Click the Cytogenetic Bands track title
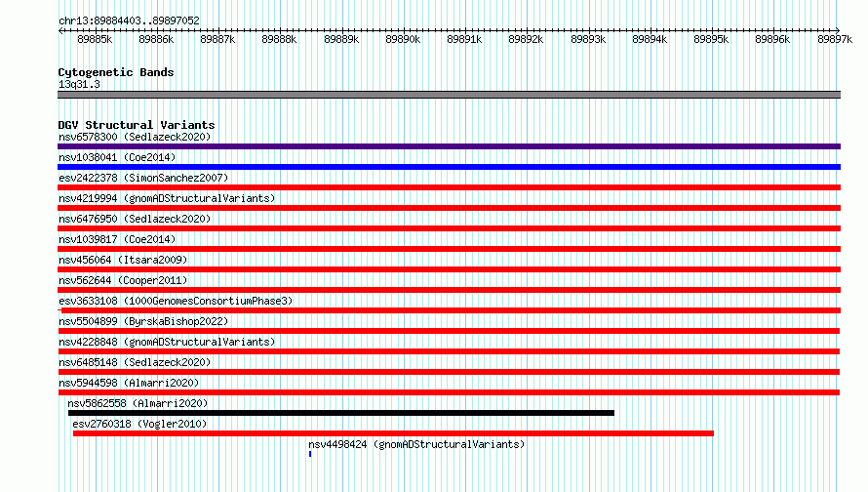The width and height of the screenshot is (868, 492). click(116, 72)
